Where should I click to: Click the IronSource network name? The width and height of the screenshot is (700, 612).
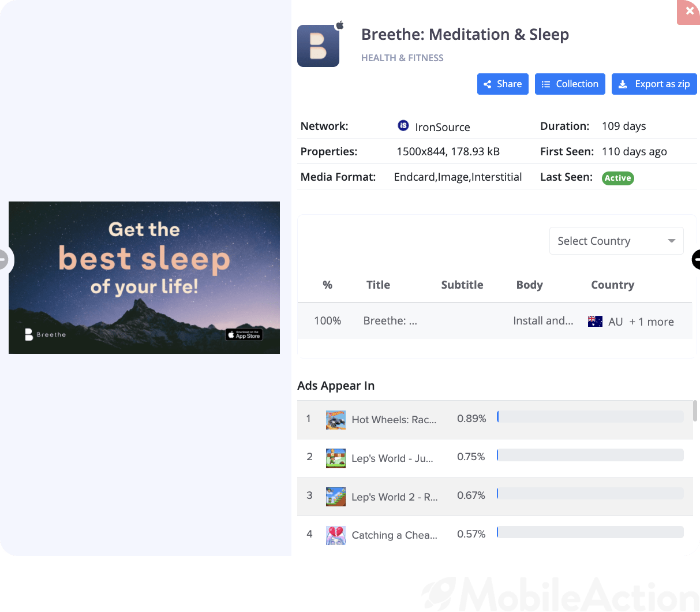443,127
